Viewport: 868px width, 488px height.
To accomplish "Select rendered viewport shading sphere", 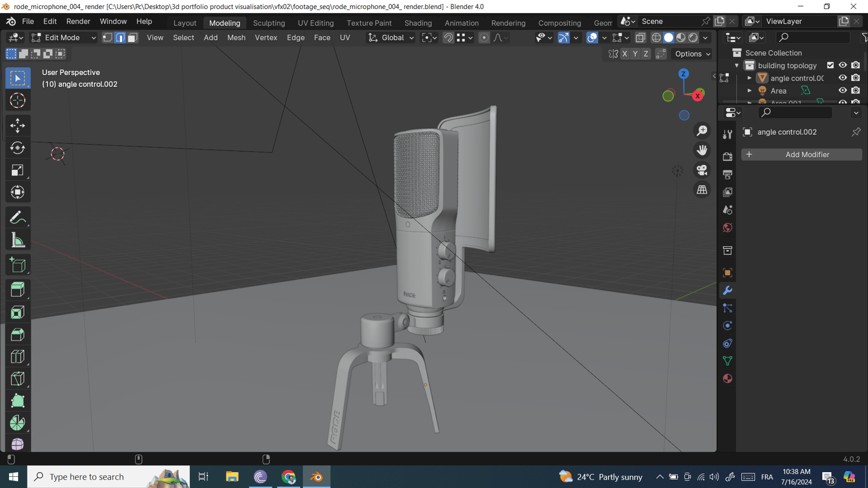I will tap(693, 38).
